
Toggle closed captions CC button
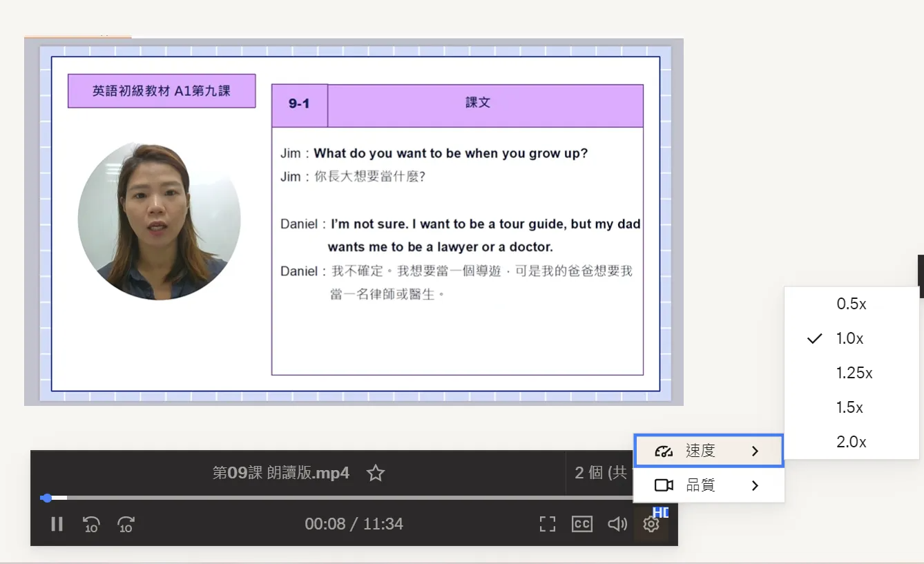[582, 525]
